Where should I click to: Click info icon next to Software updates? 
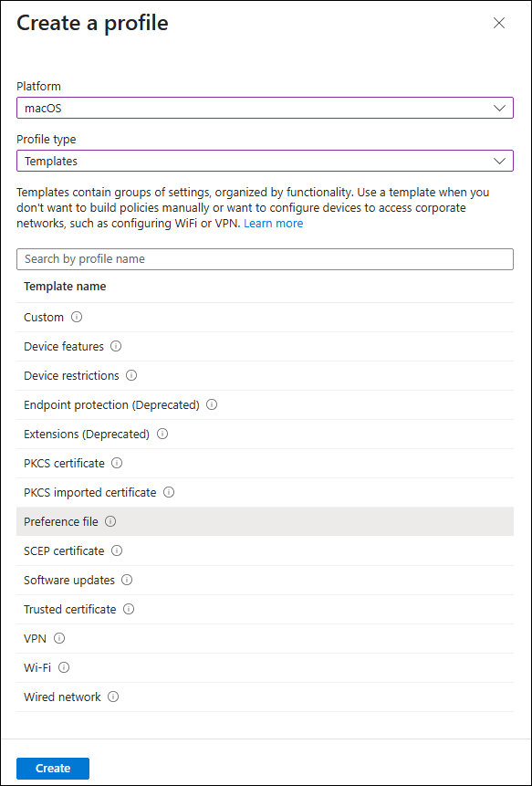[x=127, y=580]
